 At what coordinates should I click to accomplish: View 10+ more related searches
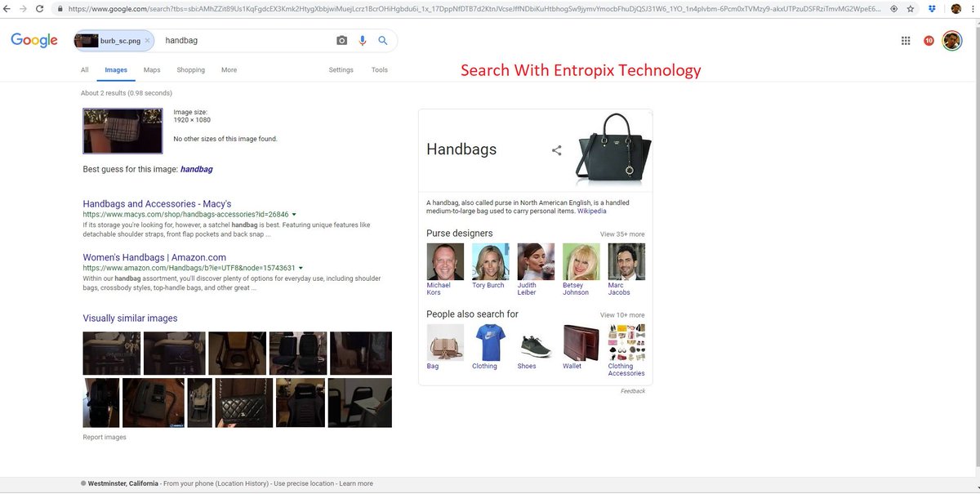(x=622, y=315)
